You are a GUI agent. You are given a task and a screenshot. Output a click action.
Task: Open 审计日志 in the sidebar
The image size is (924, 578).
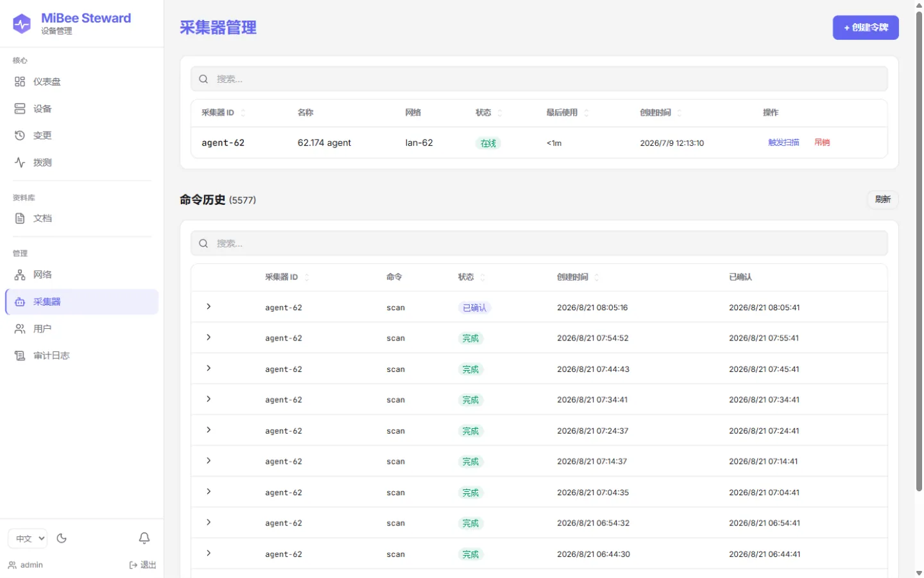click(81, 356)
